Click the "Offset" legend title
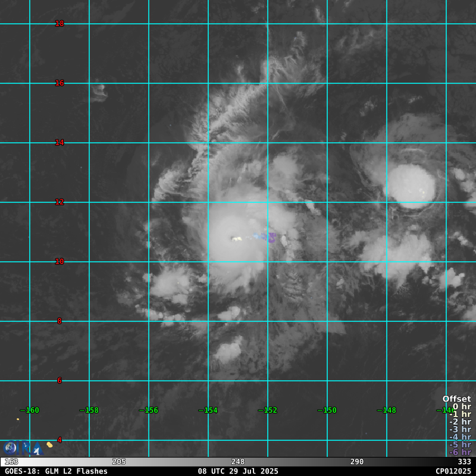This screenshot has width=476, height=476. [x=456, y=399]
